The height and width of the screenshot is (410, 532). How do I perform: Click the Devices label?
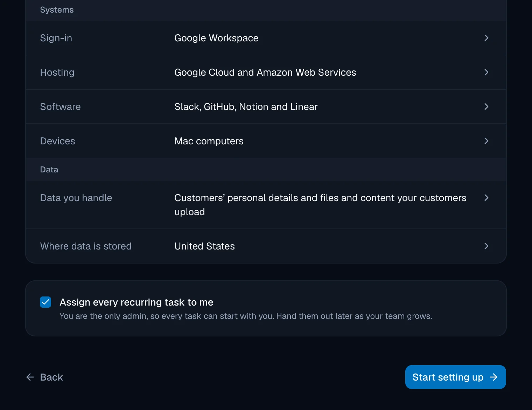click(x=57, y=141)
